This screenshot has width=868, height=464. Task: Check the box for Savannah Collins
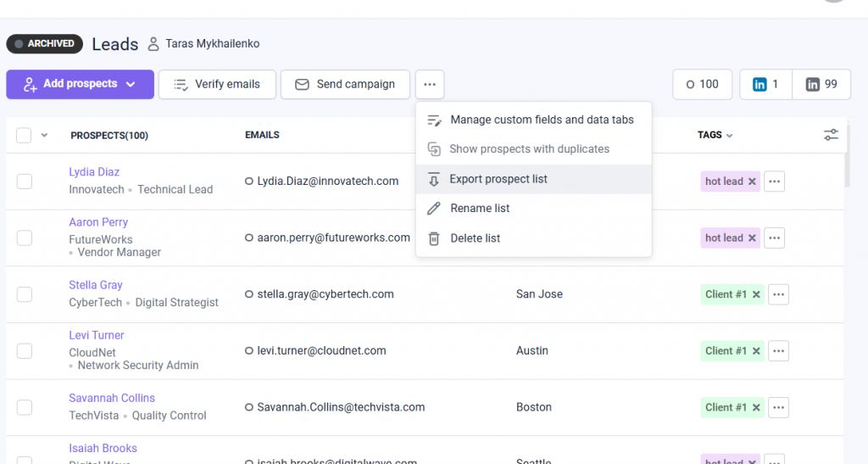click(25, 407)
